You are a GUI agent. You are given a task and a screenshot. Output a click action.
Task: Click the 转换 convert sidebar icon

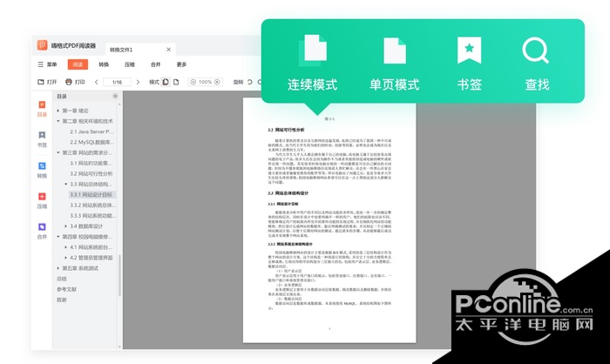42,166
